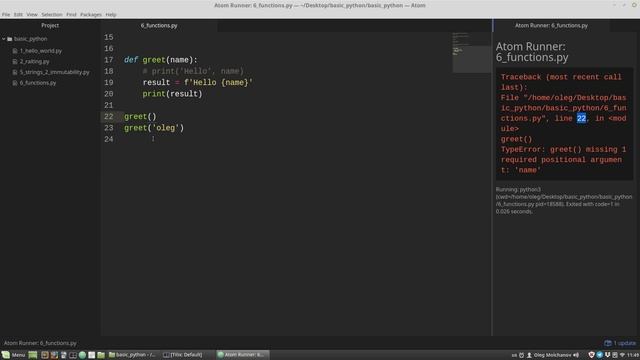This screenshot has width=640, height=360.
Task: Click the U-shaped tray icon
Action: pos(607,354)
